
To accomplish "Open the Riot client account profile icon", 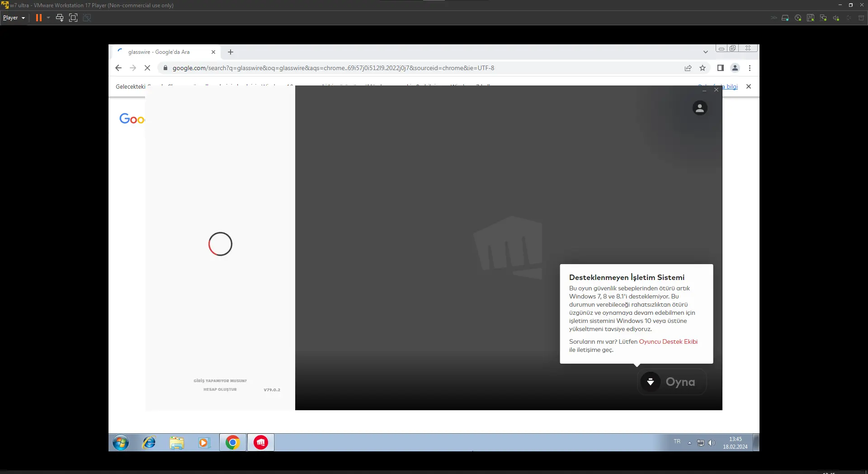I will pyautogui.click(x=700, y=108).
